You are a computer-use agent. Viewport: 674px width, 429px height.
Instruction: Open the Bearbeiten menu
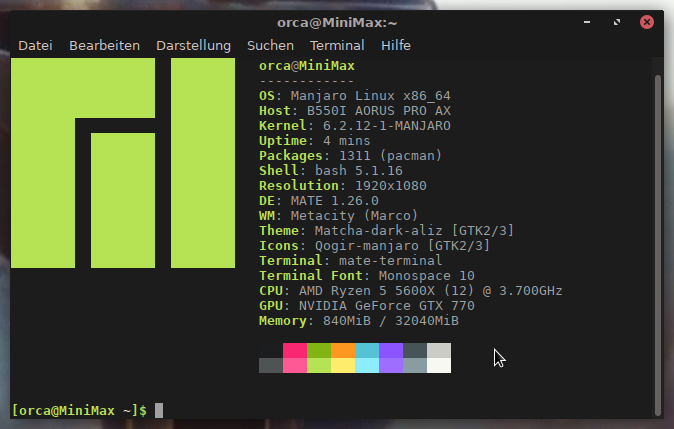coord(104,46)
